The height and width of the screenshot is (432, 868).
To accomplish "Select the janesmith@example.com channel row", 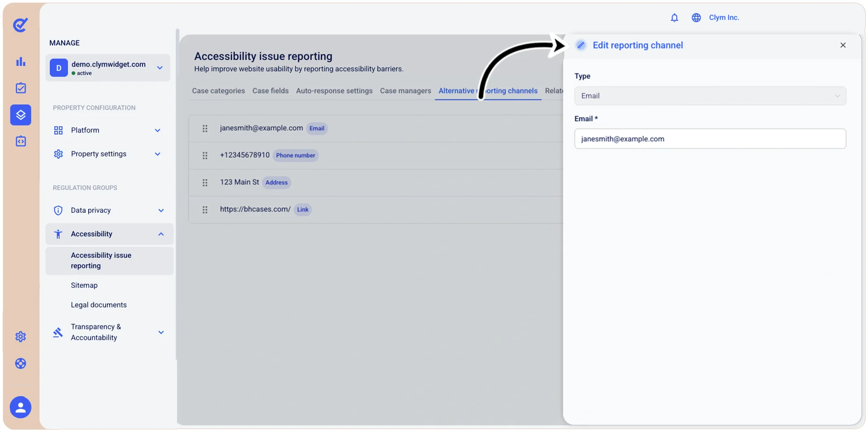I will 376,128.
